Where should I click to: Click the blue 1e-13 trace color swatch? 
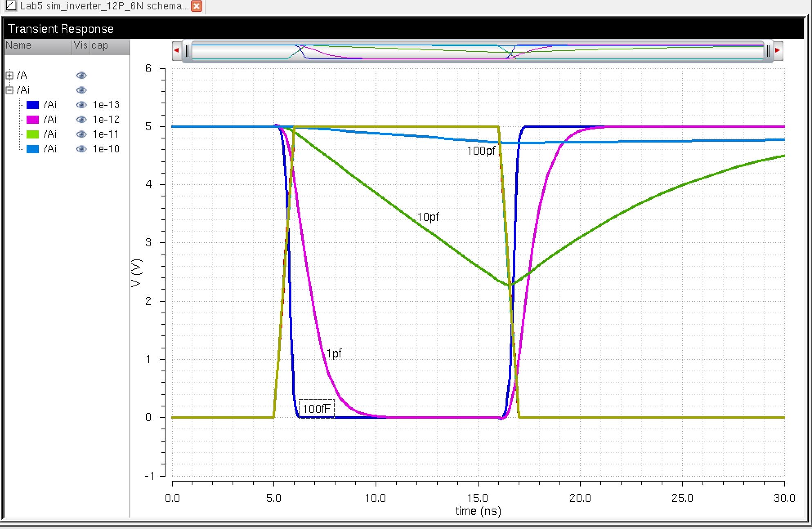[33, 105]
